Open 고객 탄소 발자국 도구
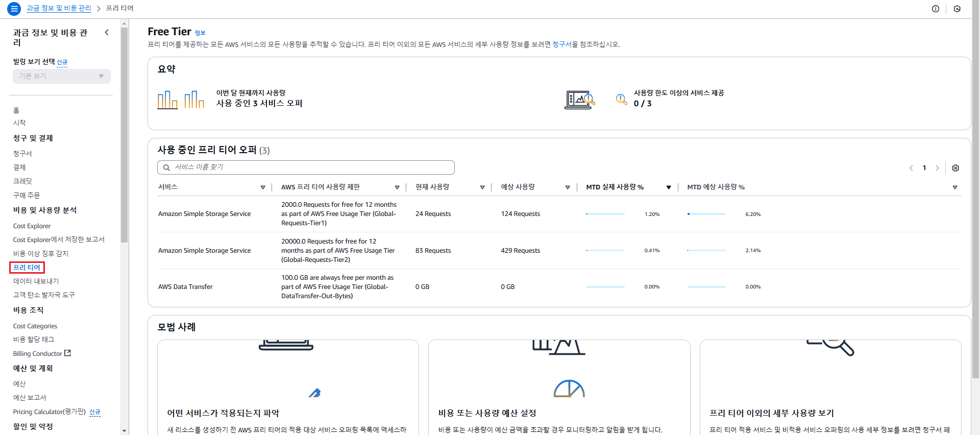 click(44, 295)
